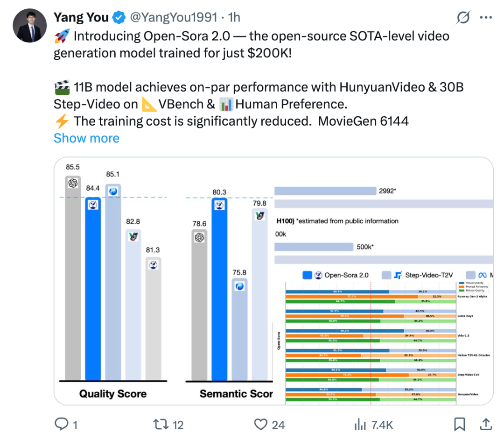
Task: Click the repost arrows icon
Action: click(x=161, y=425)
